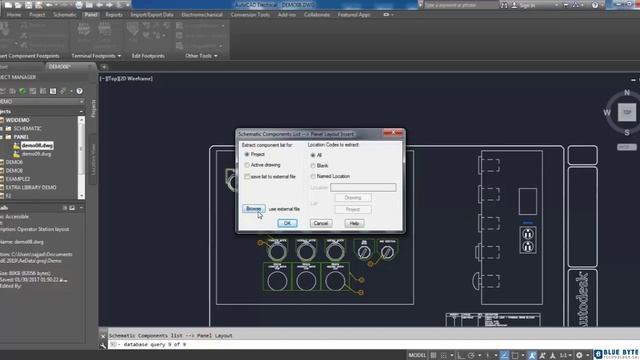
Task: Expand Other Tools panel dropdown
Action: pyautogui.click(x=216, y=56)
